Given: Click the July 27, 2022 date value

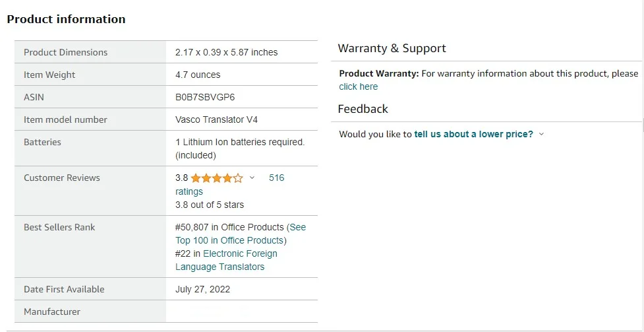Looking at the screenshot, I should [203, 289].
